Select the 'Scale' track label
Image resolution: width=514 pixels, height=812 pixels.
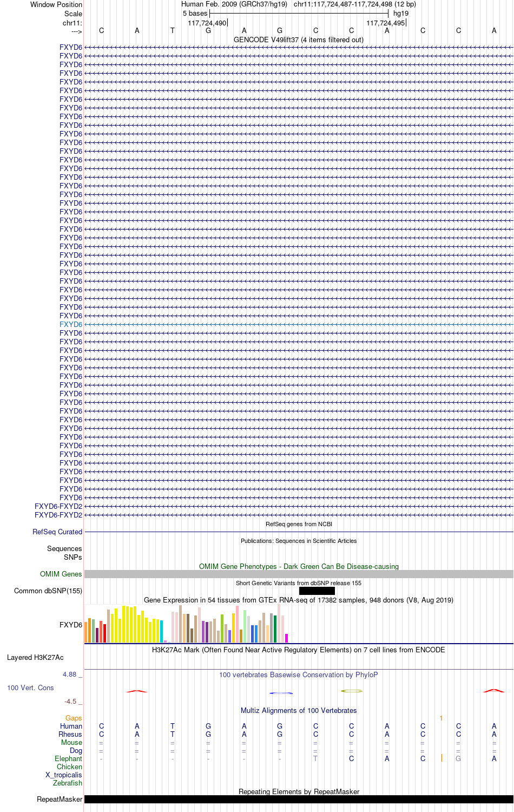(x=73, y=14)
